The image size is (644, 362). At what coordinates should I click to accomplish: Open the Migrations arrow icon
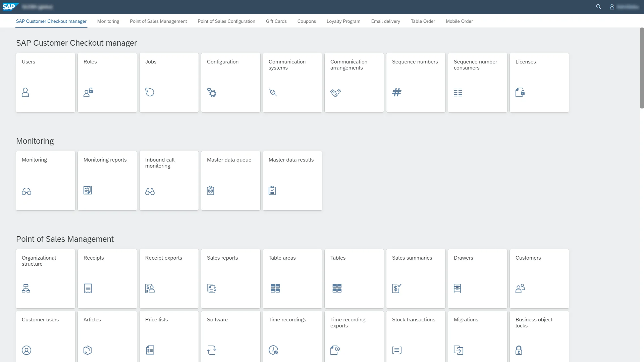click(x=459, y=350)
